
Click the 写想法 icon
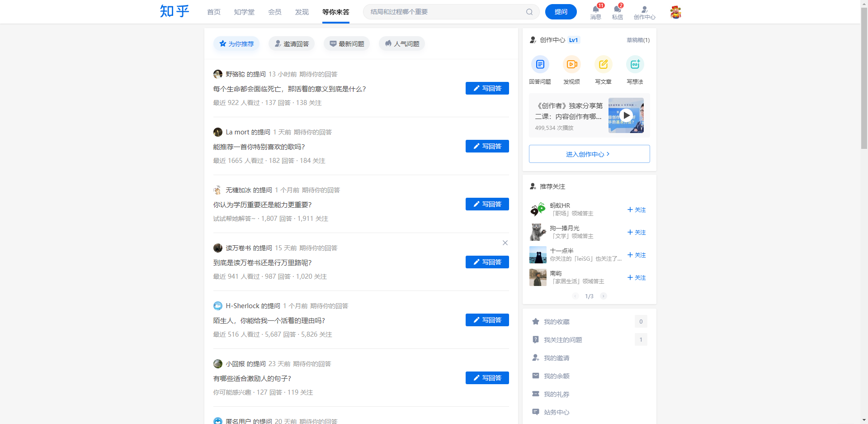pos(635,64)
